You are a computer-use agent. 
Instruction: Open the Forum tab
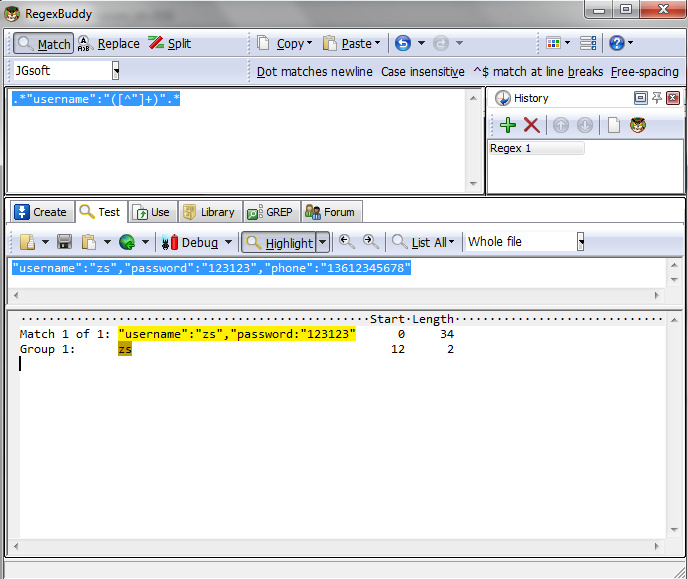(331, 212)
